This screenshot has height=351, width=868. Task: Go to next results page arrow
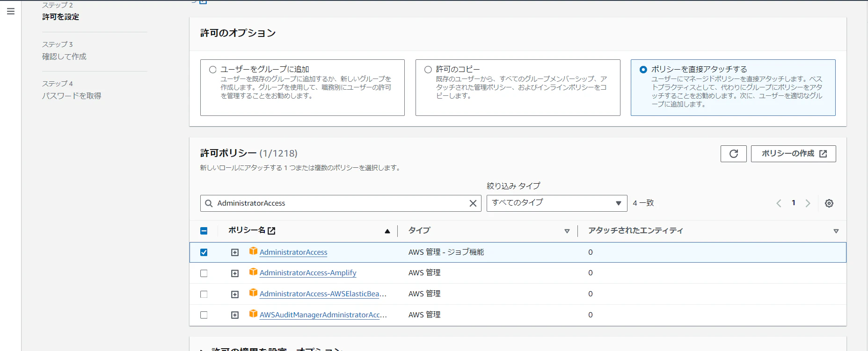(808, 203)
